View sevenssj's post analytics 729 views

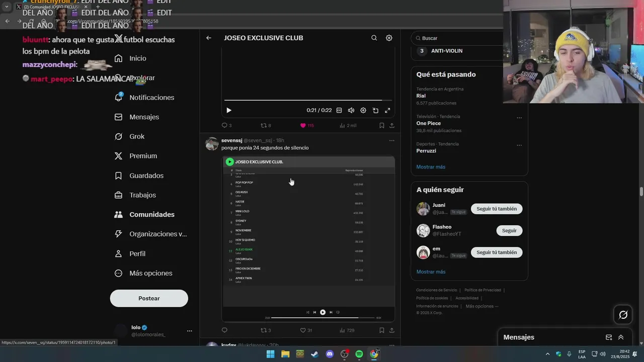coord(347,330)
